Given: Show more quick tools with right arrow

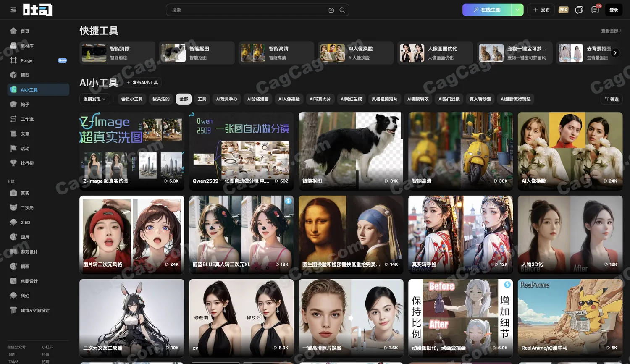Looking at the screenshot, I should pyautogui.click(x=615, y=53).
